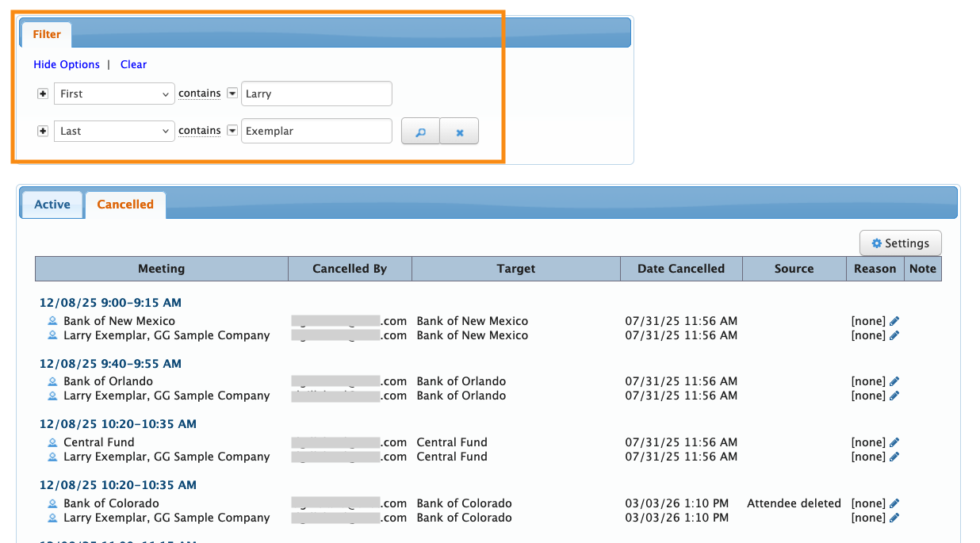Click the plus icon beside the First filter row
This screenshot has height=543, width=980.
pyautogui.click(x=43, y=94)
